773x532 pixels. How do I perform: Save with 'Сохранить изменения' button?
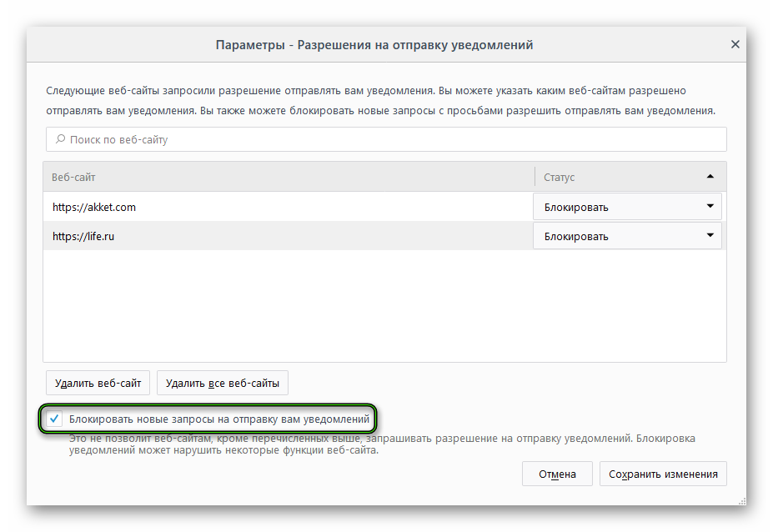[663, 474]
